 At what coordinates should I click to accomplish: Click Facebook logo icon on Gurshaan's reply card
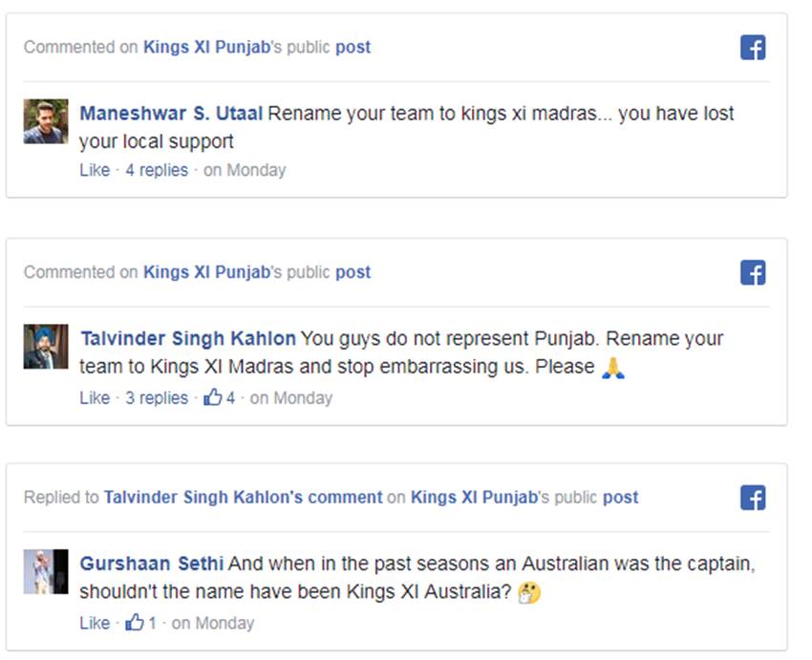pyautogui.click(x=753, y=498)
